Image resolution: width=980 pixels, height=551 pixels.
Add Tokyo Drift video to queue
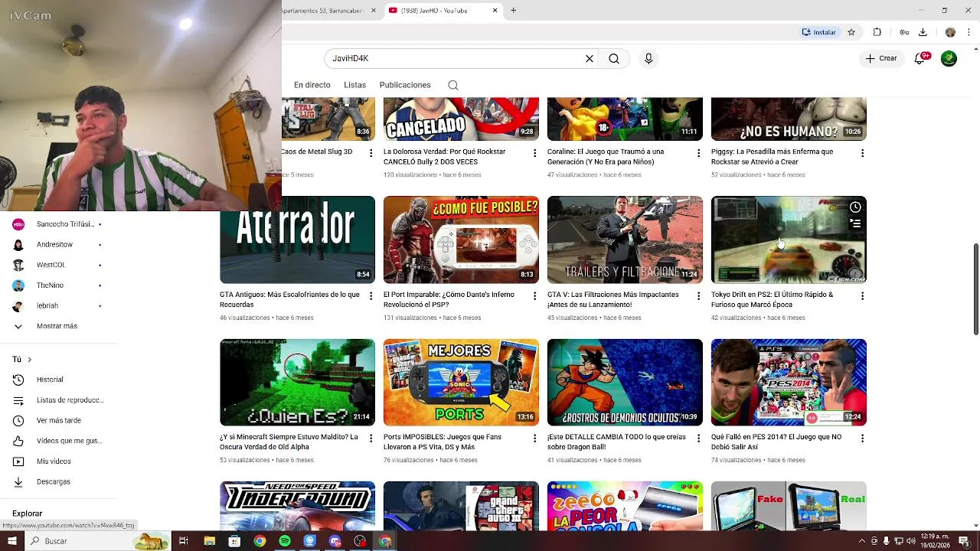tap(855, 223)
